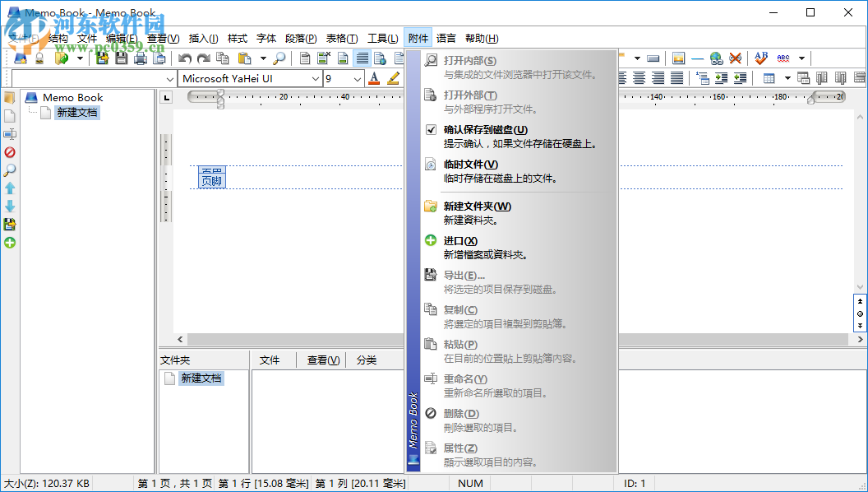Click the ABC underline spelling icon

[x=783, y=58]
